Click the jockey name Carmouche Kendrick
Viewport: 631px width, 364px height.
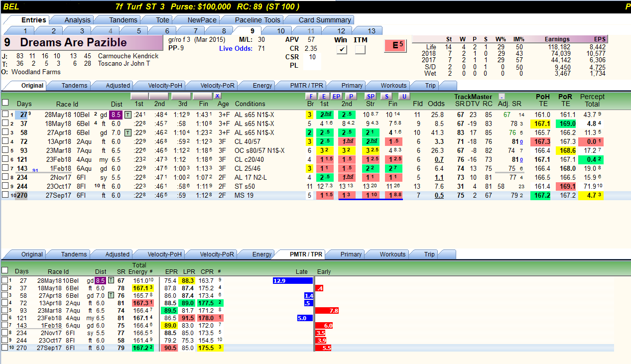(128, 56)
